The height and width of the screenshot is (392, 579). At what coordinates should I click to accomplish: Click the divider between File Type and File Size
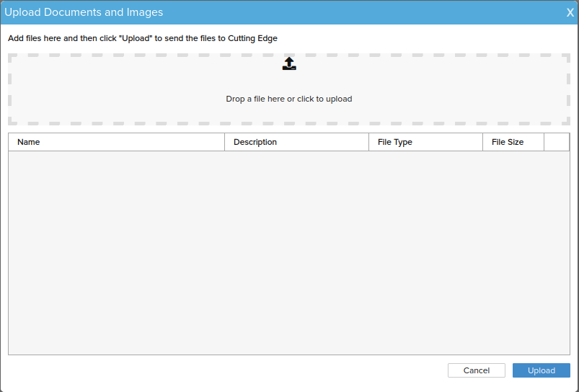click(x=482, y=142)
